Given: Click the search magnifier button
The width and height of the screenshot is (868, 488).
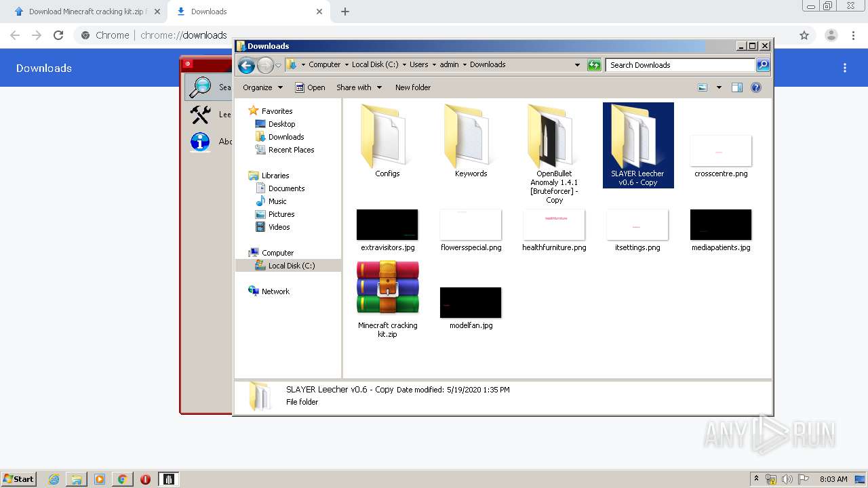Looking at the screenshot, I should coord(763,65).
